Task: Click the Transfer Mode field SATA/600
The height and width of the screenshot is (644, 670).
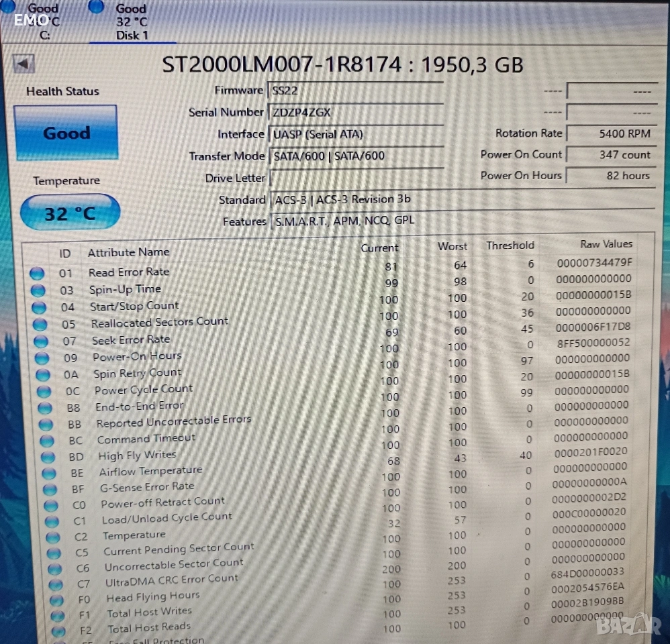Action: [x=356, y=156]
